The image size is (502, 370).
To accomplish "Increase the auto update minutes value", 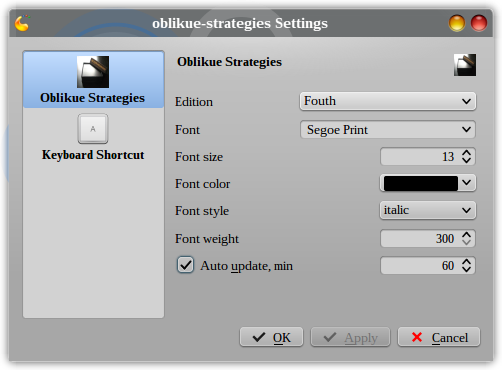I will [x=466, y=262].
